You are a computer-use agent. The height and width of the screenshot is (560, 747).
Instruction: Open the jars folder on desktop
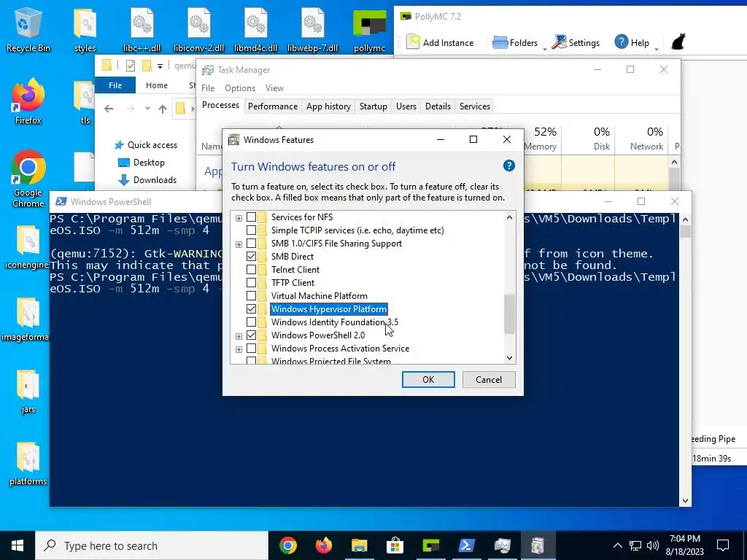[28, 392]
